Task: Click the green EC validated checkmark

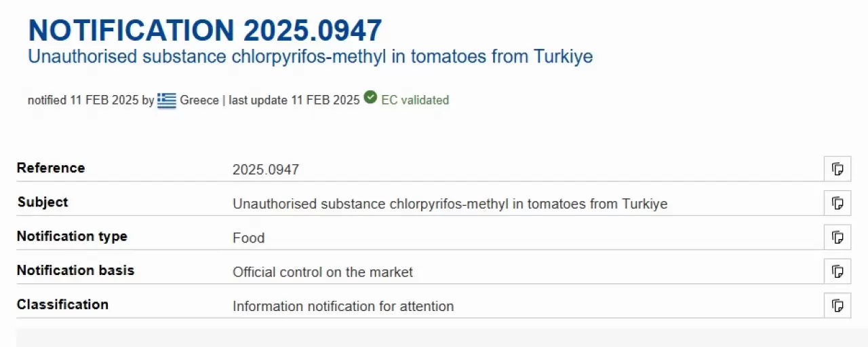Action: click(370, 98)
